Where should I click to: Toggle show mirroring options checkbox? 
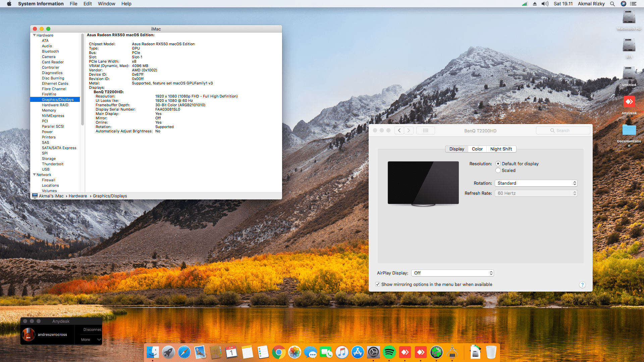(378, 285)
